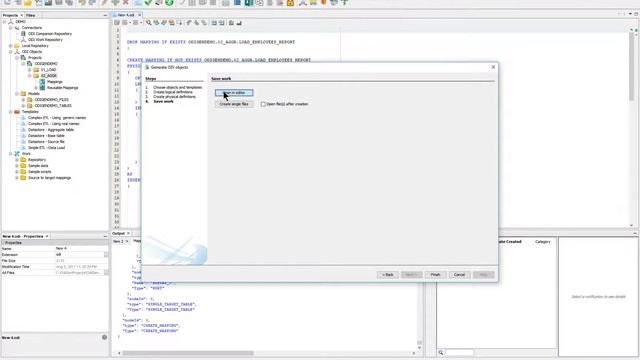This screenshot has height=360, width=640.
Task: Select the New 4.odi editor tab
Action: point(126,15)
